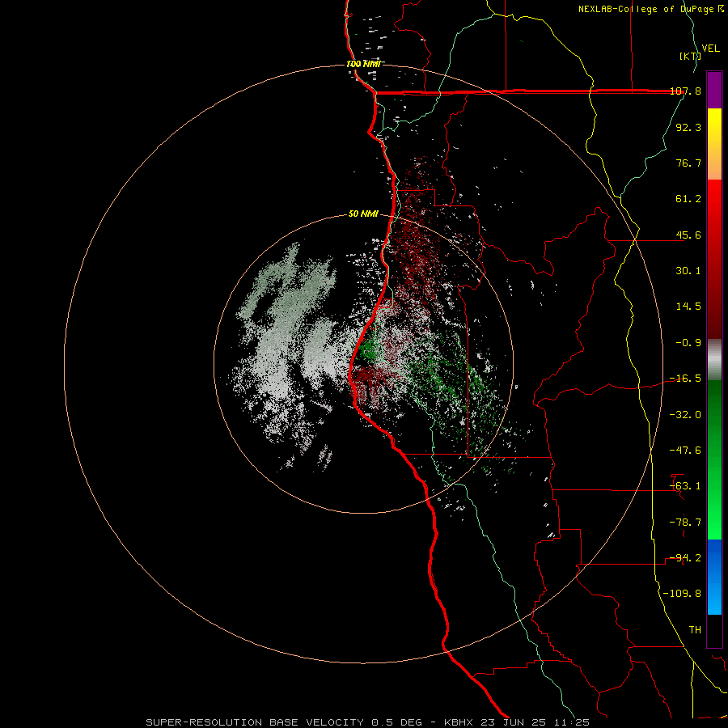This screenshot has width=728, height=728.
Task: Click the TH label on the legend
Action: pyautogui.click(x=695, y=630)
